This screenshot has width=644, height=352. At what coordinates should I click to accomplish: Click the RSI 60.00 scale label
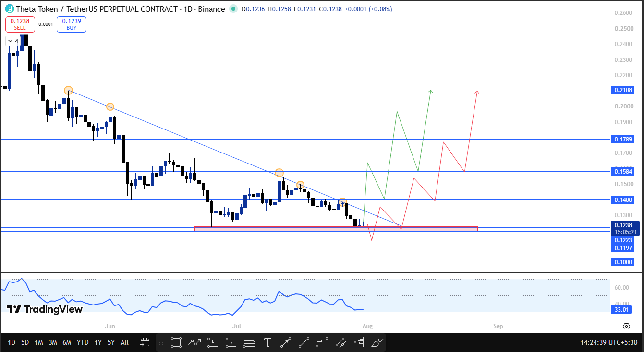point(622,288)
